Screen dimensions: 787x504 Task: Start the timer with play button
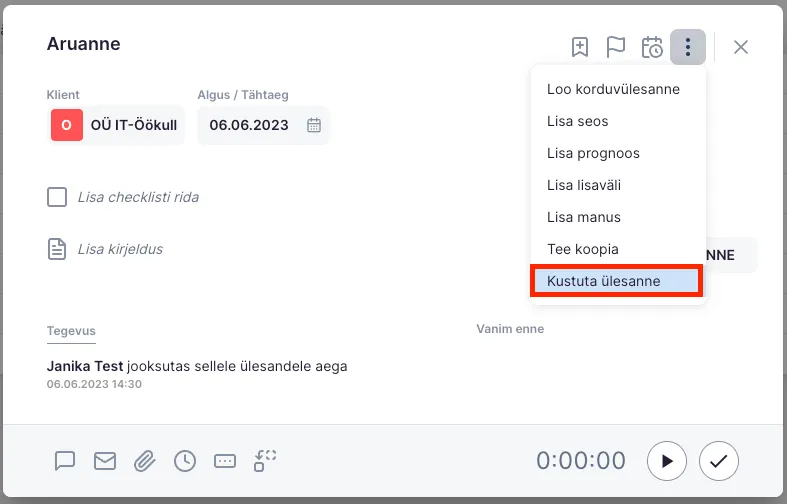667,461
